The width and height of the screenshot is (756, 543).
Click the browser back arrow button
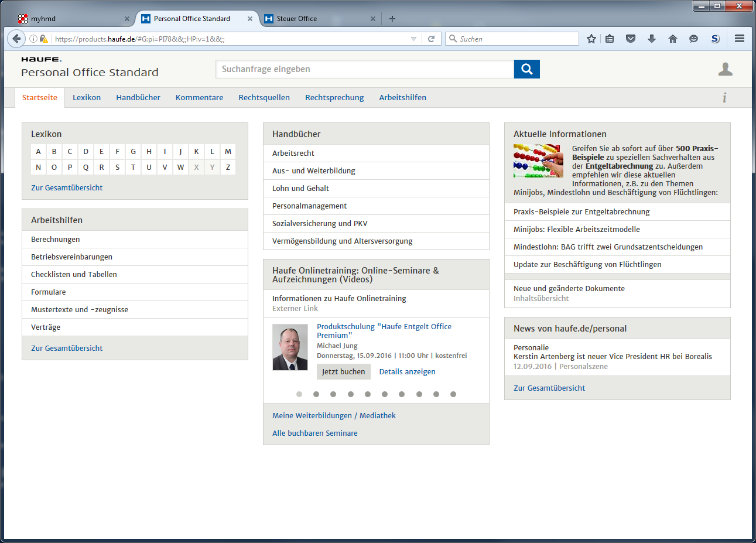(x=16, y=39)
